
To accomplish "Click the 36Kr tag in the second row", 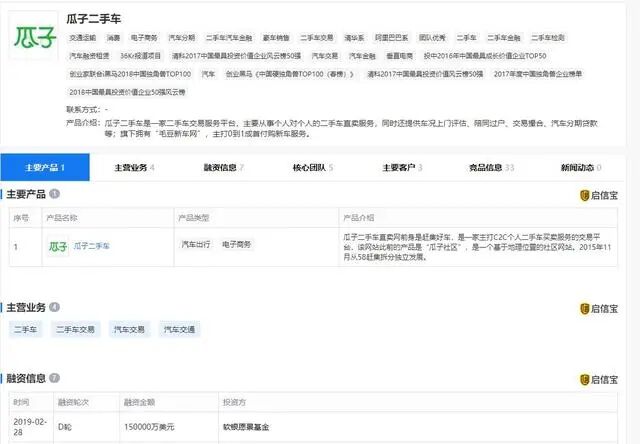I will (140, 56).
